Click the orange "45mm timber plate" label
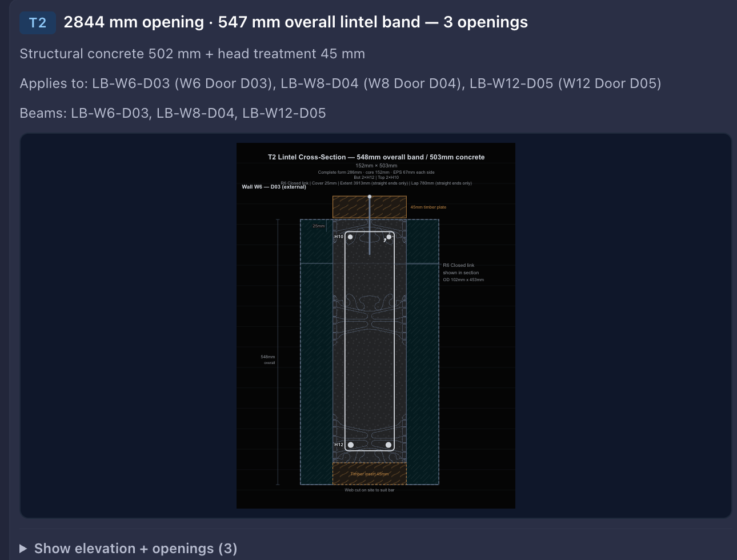 point(428,207)
